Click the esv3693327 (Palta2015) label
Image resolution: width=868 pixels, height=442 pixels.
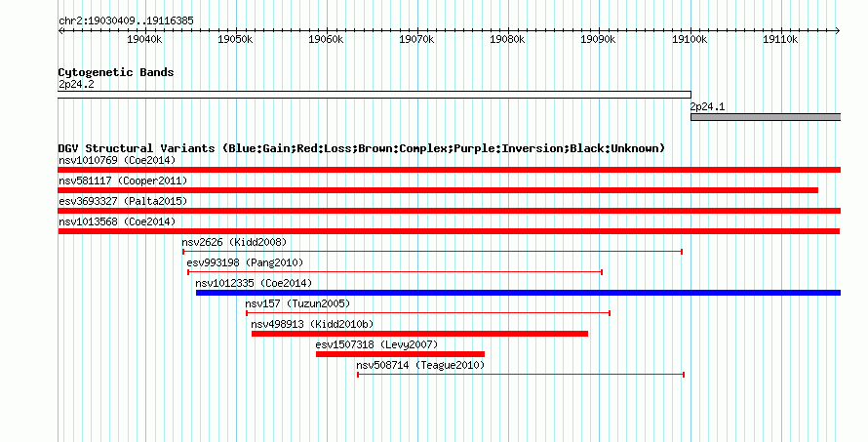click(123, 202)
